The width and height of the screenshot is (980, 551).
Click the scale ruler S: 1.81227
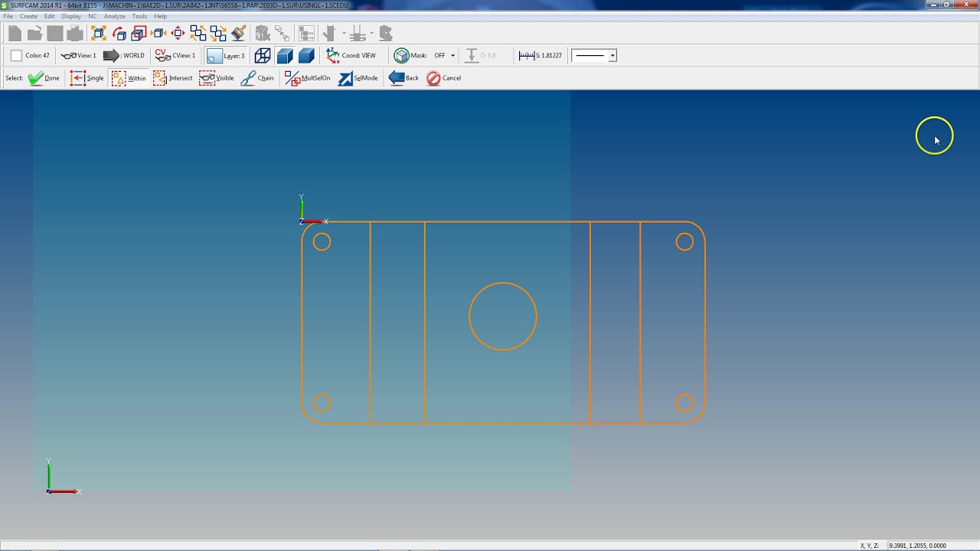(x=540, y=56)
